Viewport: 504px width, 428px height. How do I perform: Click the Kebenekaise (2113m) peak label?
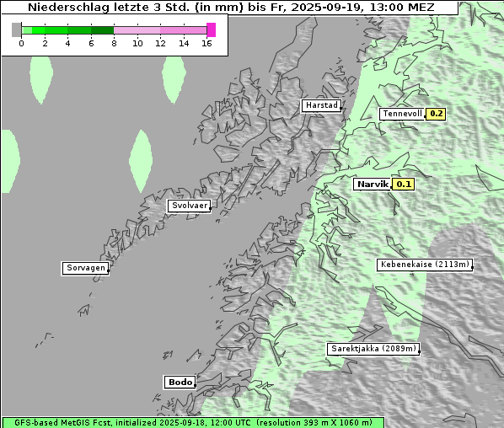click(425, 265)
